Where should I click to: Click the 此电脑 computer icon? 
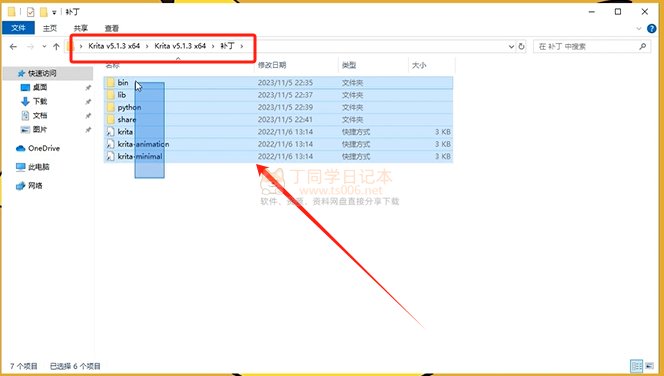pos(20,167)
